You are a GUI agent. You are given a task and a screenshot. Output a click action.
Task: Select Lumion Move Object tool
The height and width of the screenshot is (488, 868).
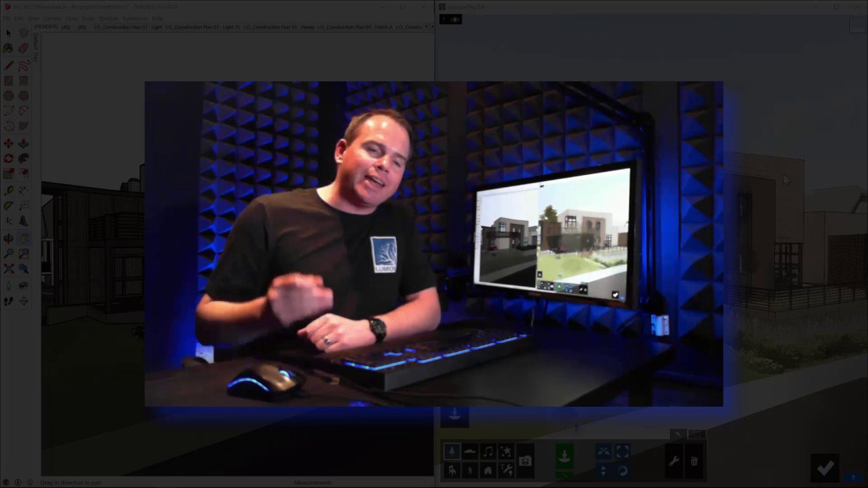pyautogui.click(x=604, y=451)
